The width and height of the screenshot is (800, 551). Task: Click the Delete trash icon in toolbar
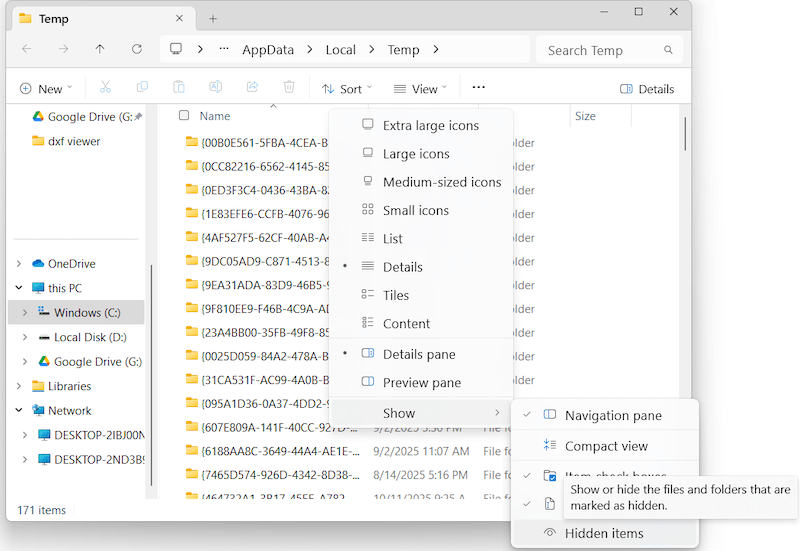pos(289,88)
